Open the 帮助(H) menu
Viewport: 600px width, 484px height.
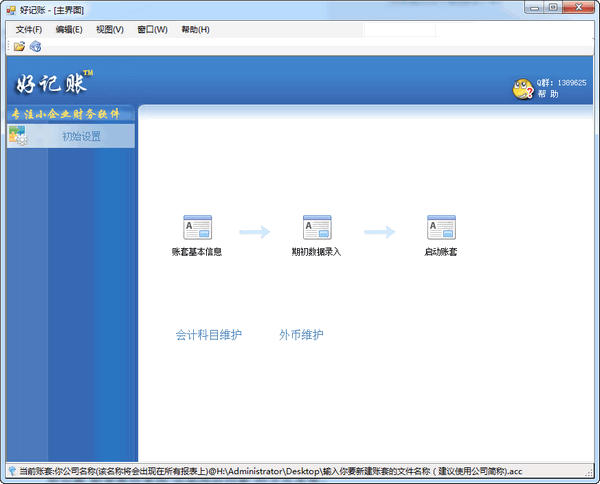(195, 29)
